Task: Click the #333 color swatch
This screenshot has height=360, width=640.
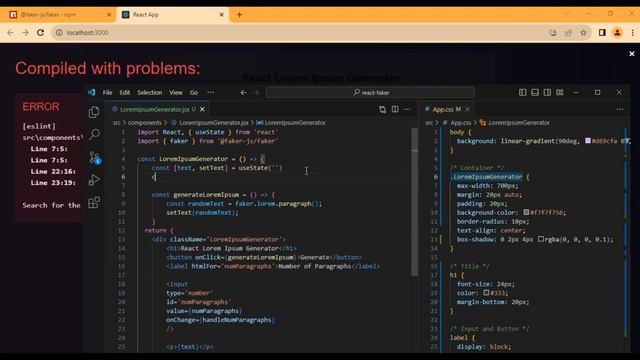Action: [x=486, y=293]
